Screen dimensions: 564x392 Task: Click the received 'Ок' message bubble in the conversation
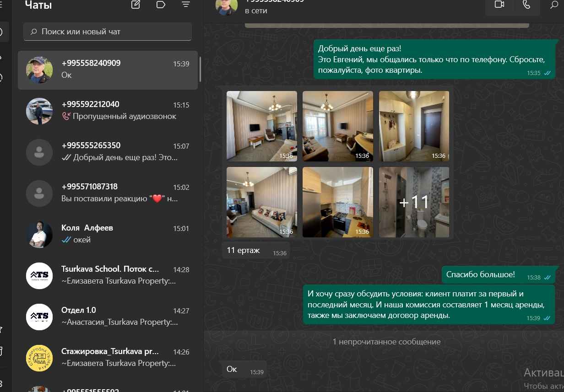[x=244, y=370]
